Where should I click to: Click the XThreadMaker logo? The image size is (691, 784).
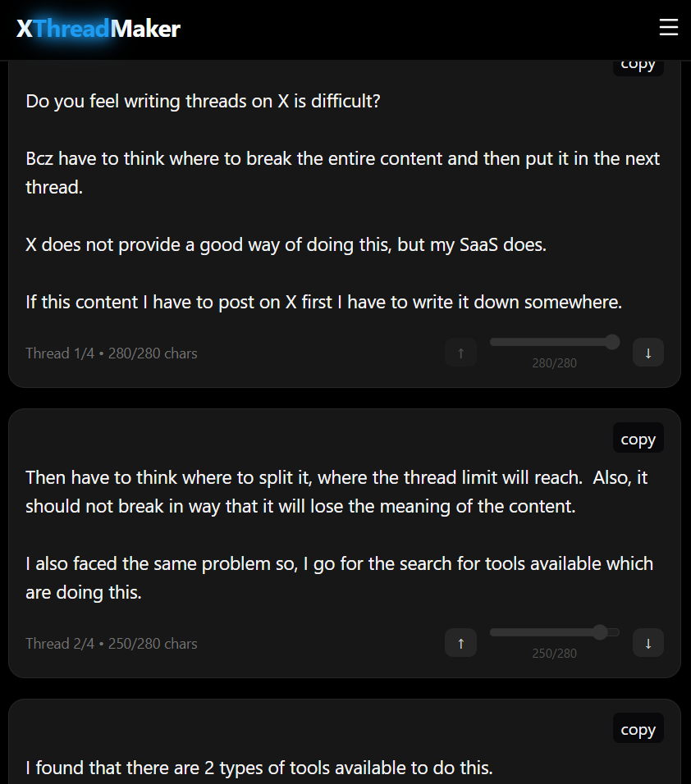(98, 27)
